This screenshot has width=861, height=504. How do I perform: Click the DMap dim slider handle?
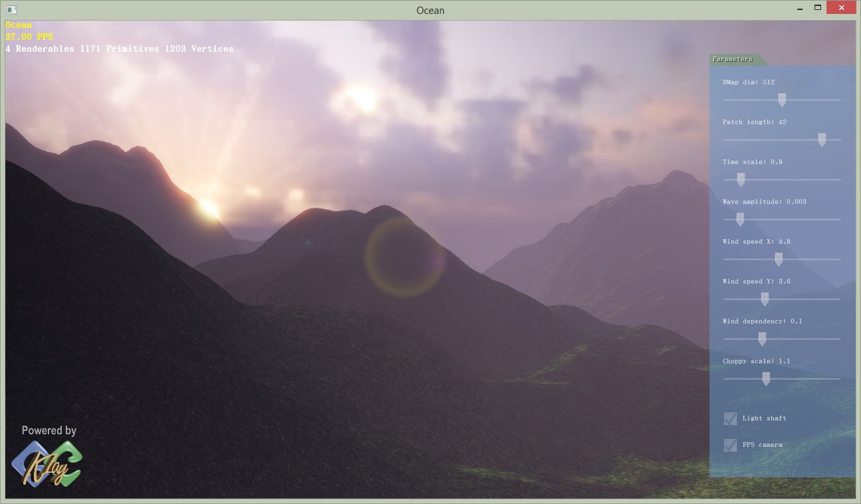(x=782, y=100)
